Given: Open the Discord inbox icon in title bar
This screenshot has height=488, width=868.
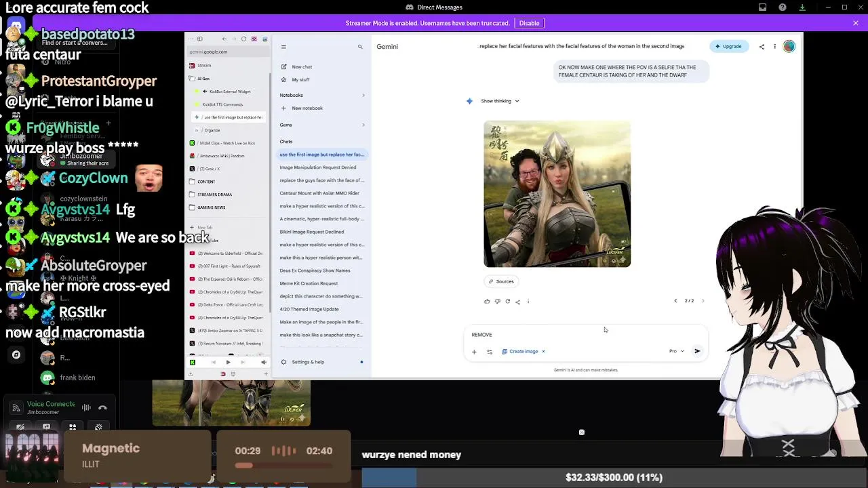Looking at the screenshot, I should pos(763,7).
